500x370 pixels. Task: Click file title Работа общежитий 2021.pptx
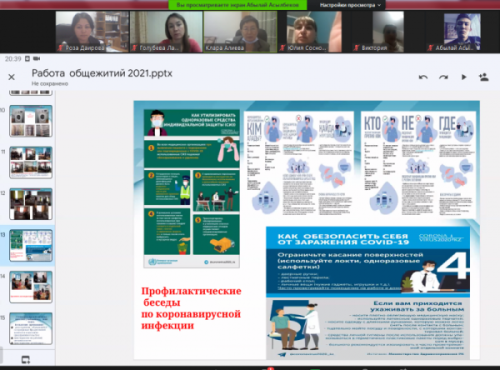(x=102, y=73)
